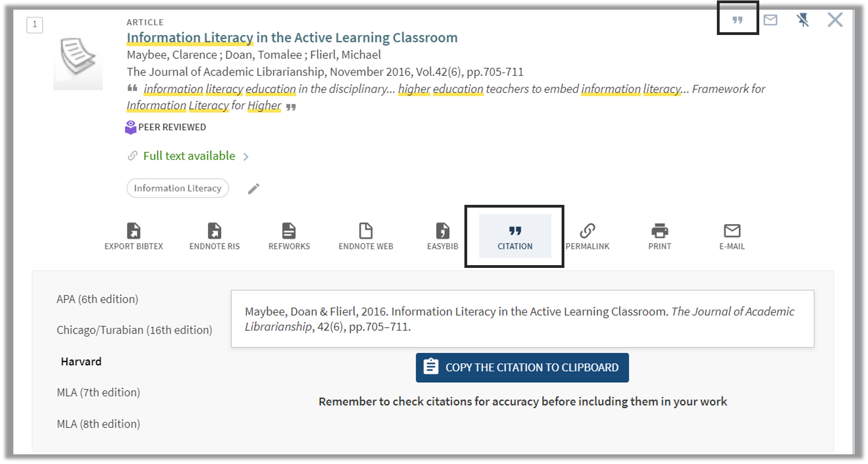Print the article record

(659, 237)
